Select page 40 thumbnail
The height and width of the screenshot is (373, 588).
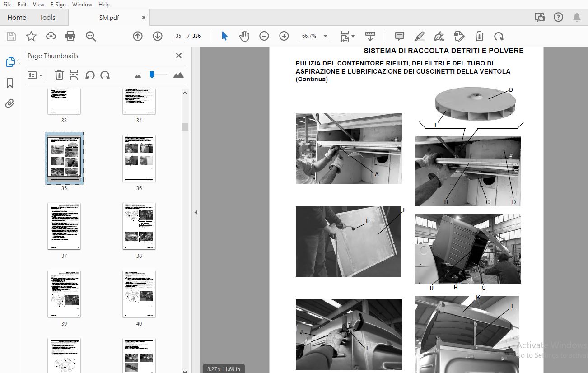point(139,294)
